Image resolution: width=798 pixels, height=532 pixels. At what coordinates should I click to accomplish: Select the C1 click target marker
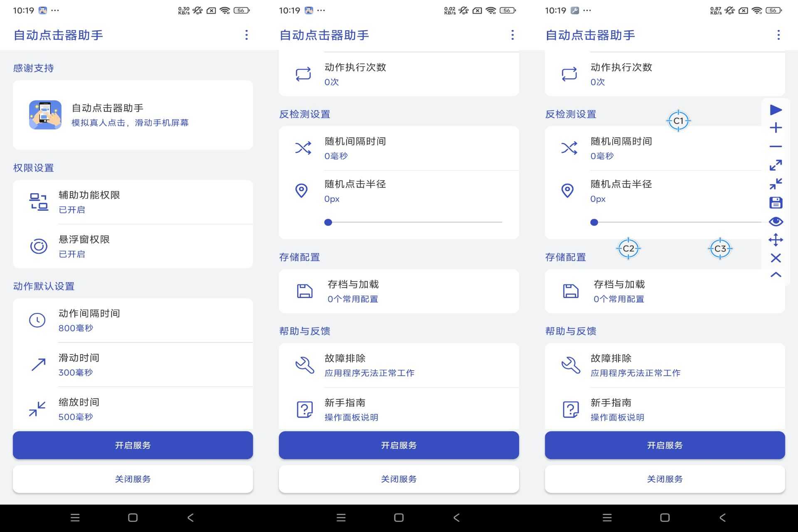pos(678,121)
